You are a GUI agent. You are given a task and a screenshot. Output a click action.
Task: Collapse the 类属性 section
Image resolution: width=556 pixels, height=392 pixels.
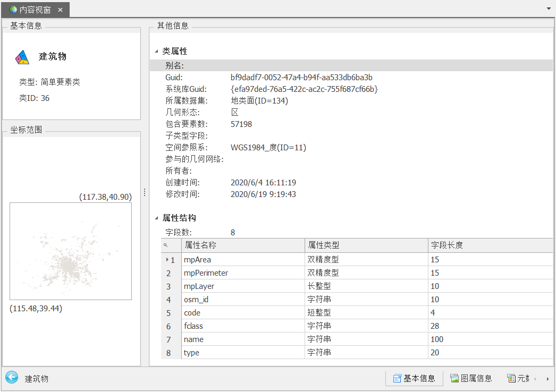(156, 52)
